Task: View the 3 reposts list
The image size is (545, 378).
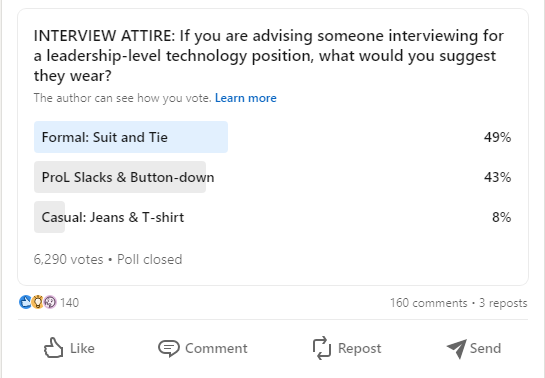Action: [x=503, y=303]
